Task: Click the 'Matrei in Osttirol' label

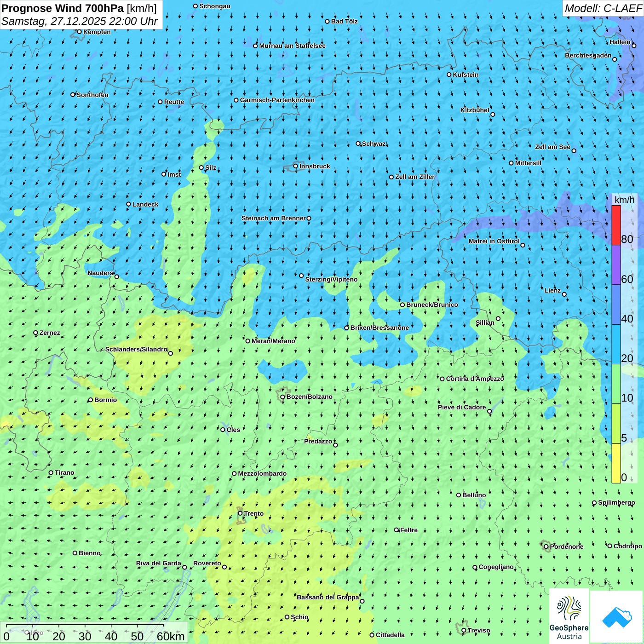Action: [494, 241]
